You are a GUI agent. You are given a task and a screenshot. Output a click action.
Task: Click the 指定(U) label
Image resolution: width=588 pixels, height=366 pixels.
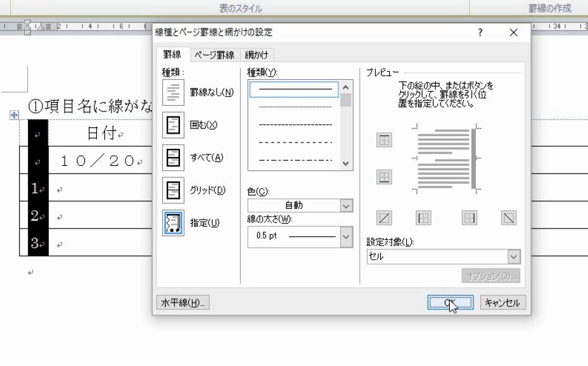(x=205, y=223)
